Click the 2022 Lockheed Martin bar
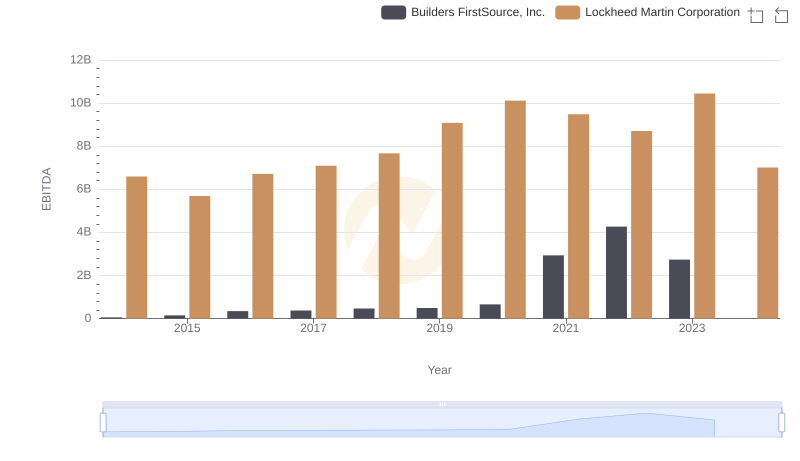800x461 pixels. click(641, 225)
